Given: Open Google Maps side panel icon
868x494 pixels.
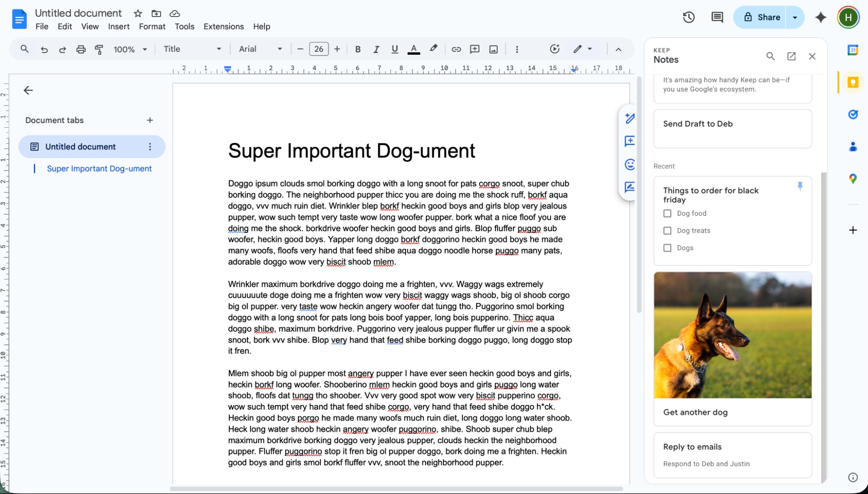Looking at the screenshot, I should pos(853,179).
